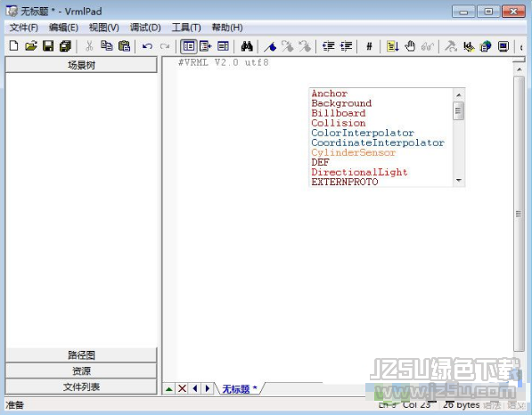Open the 编辑(E) menu

pyautogui.click(x=63, y=28)
